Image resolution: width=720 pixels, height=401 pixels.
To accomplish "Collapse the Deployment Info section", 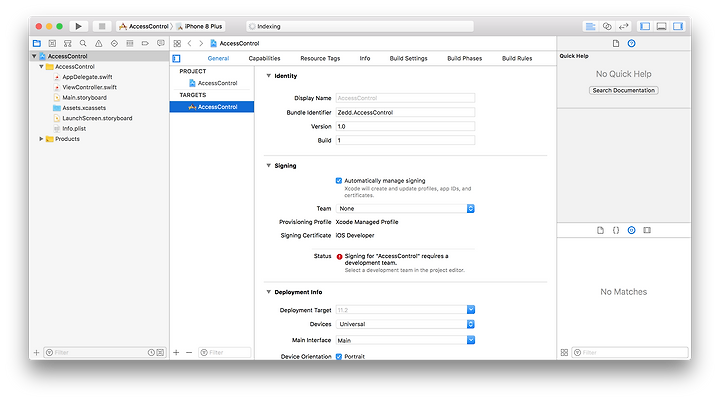I will [269, 292].
